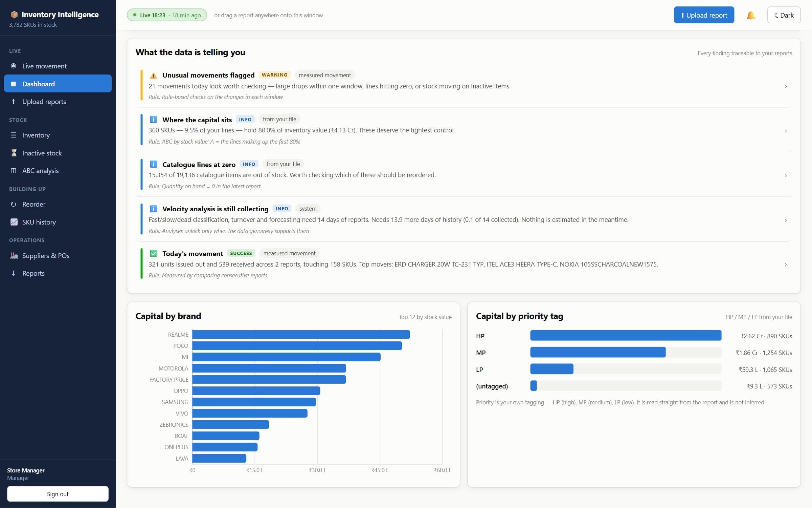Click the MP priority capital bar

(x=598, y=352)
